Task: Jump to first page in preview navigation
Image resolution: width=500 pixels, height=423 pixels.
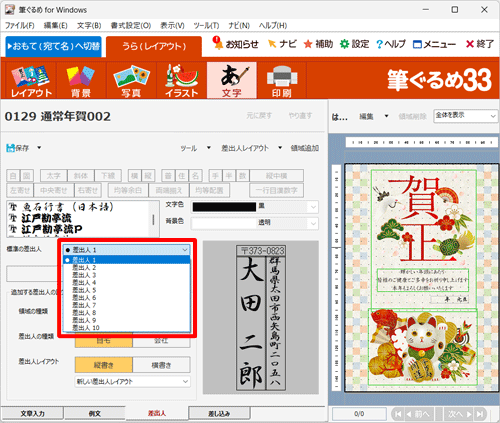Action: click(398, 414)
